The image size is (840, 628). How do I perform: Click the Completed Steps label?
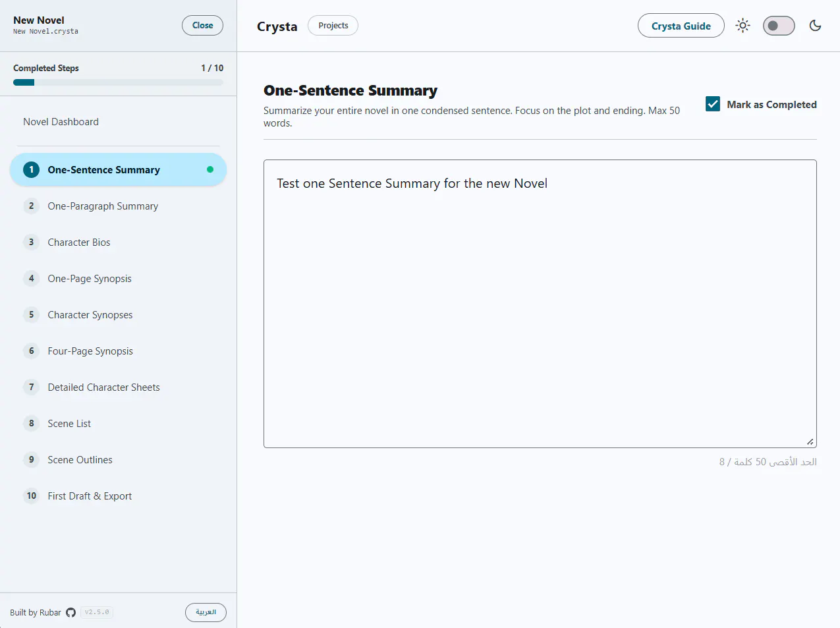(x=46, y=68)
